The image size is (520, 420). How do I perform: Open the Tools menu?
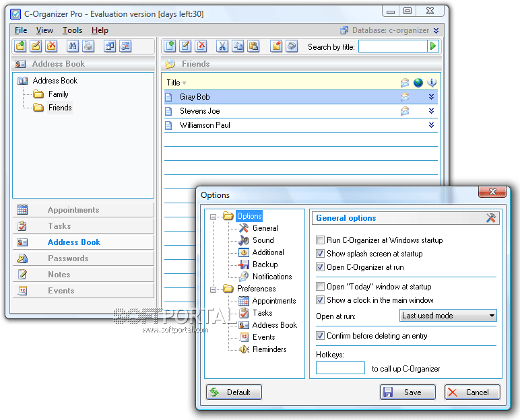[72, 30]
